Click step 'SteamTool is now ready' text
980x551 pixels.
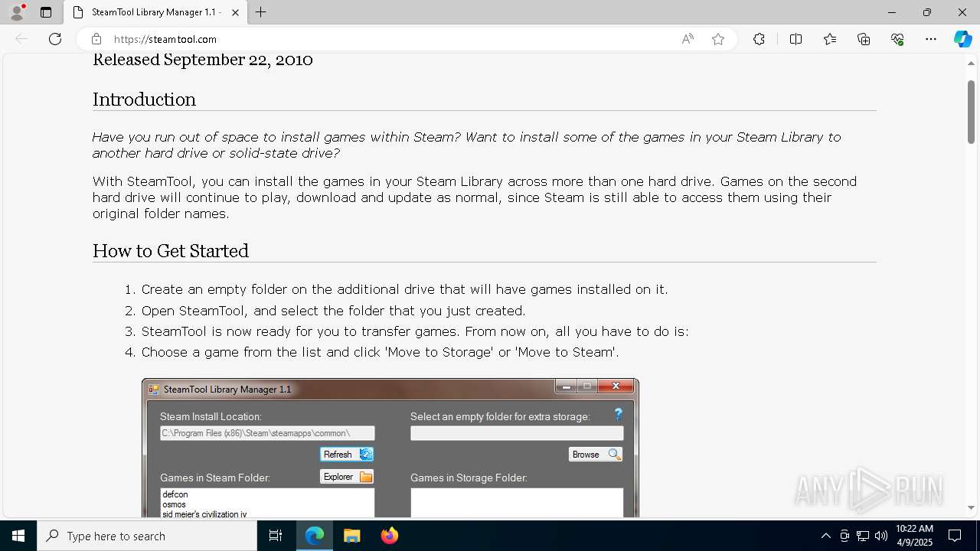pos(415,331)
